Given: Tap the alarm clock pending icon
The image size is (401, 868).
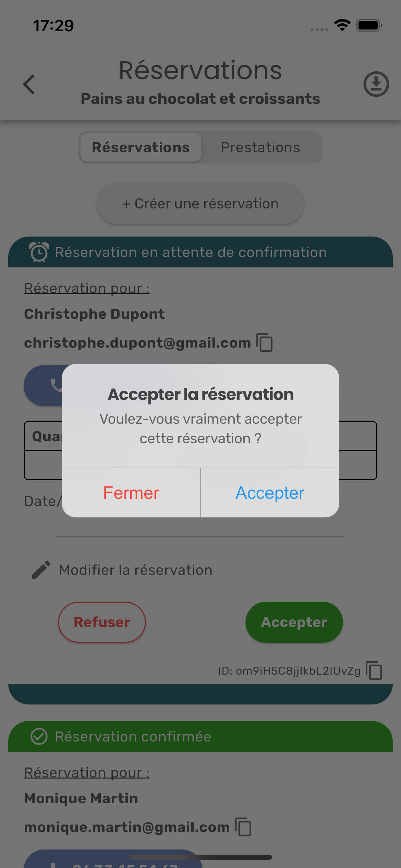Looking at the screenshot, I should pyautogui.click(x=39, y=252).
